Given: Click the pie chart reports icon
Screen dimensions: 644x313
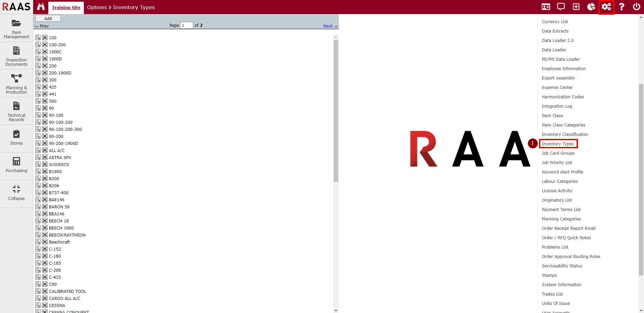Looking at the screenshot, I should [591, 7].
